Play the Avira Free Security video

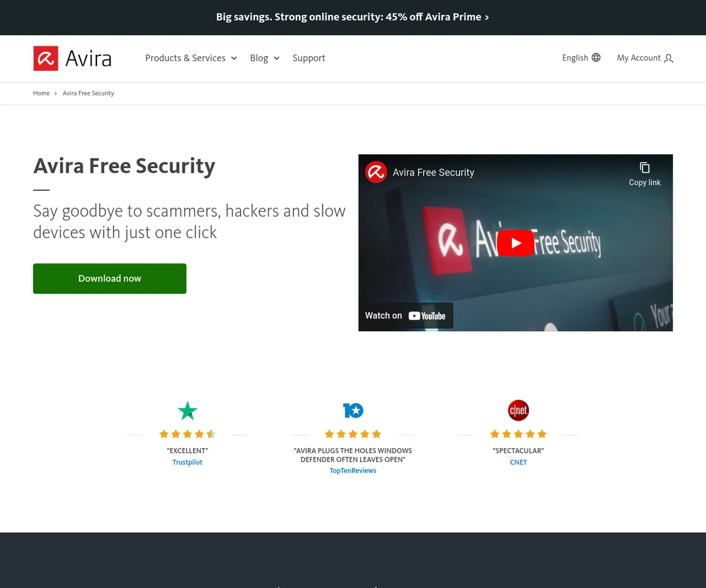pos(515,243)
